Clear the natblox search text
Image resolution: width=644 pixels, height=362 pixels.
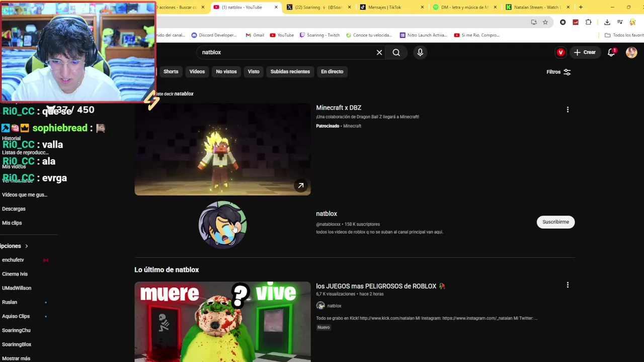click(x=379, y=52)
